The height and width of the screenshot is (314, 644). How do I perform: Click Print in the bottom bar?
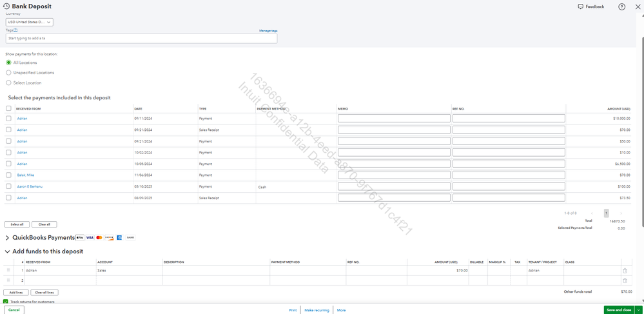pyautogui.click(x=293, y=310)
